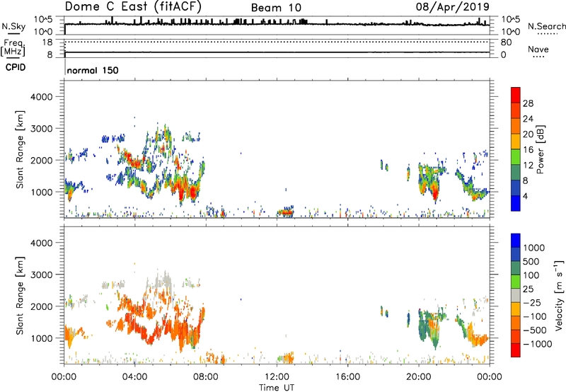Click the gray segment of velocity color bar
This screenshot has width=566, height=392.
(516, 295)
